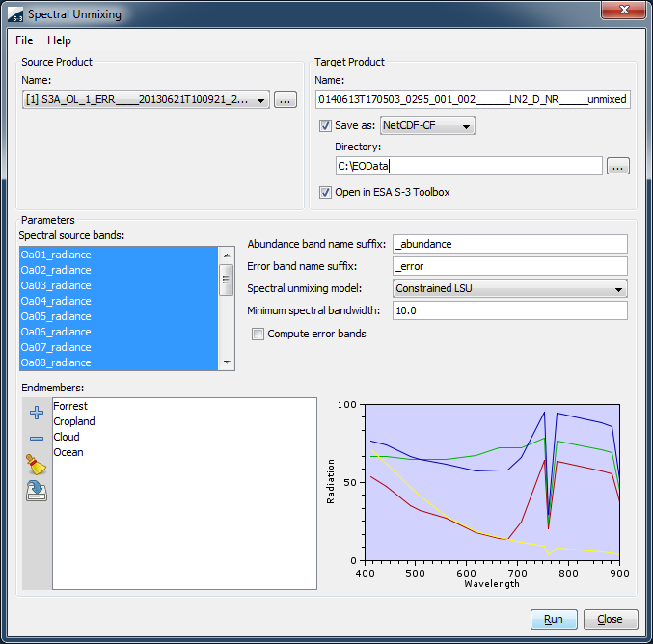Add a new endmember with plus icon
The height and width of the screenshot is (644, 653).
coord(37,413)
